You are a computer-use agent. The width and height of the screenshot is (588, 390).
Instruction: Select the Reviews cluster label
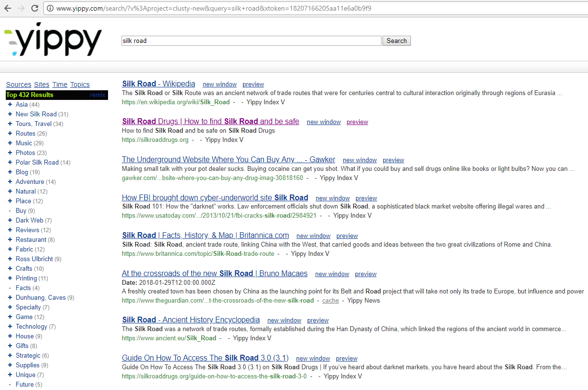pyautogui.click(x=27, y=230)
